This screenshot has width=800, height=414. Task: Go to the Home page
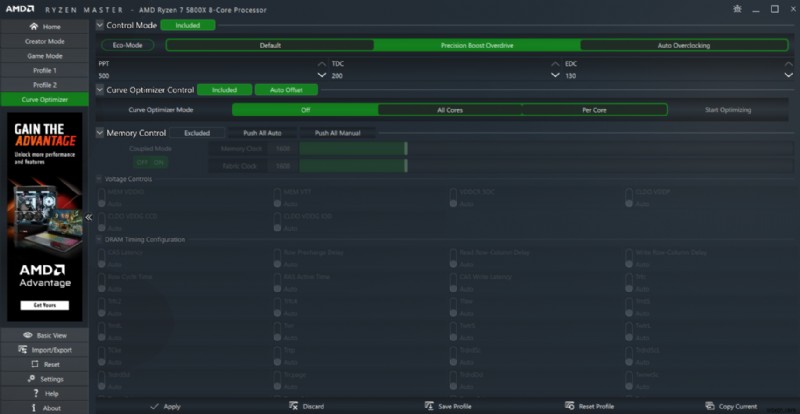tap(44, 27)
